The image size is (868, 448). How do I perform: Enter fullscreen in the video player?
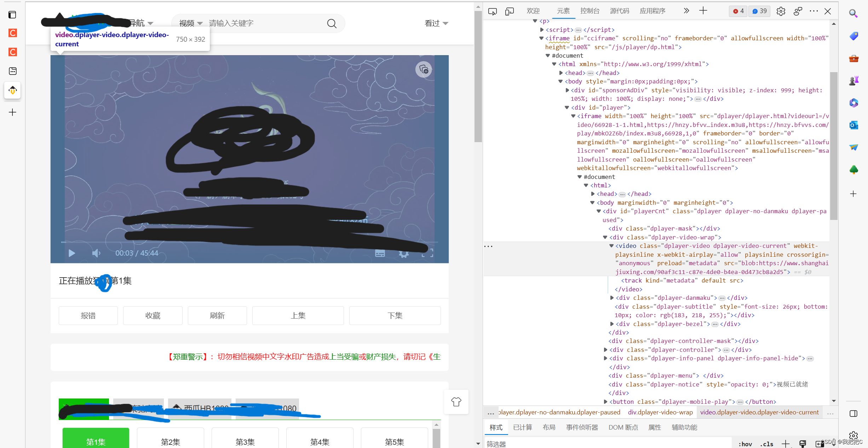(x=427, y=253)
